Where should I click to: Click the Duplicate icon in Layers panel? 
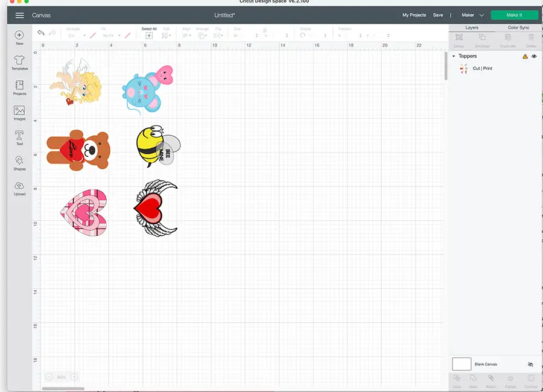pos(508,37)
